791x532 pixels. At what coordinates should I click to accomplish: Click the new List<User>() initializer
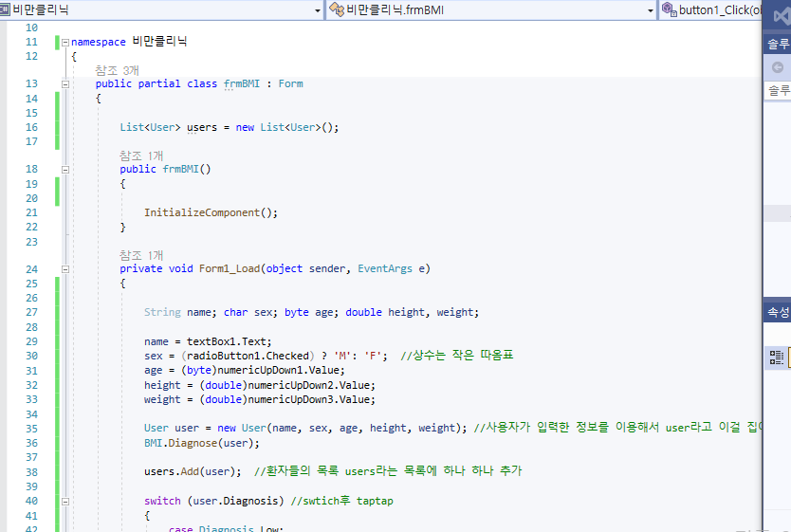287,128
